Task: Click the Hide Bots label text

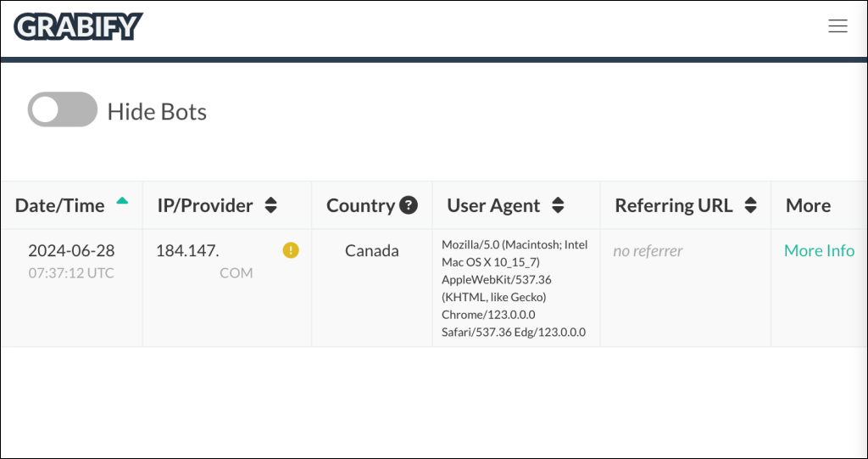Action: [x=157, y=111]
